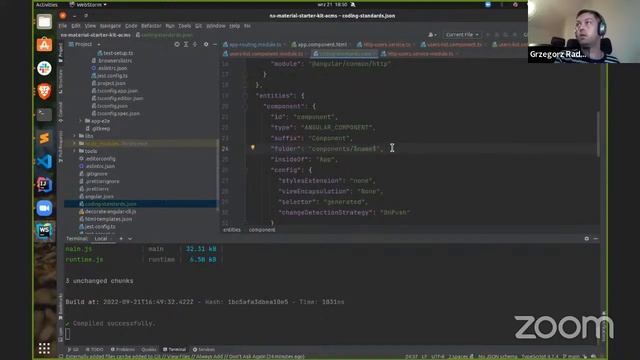Click Activities in the top bar
The width and height of the screenshot is (640, 360).
47,4
